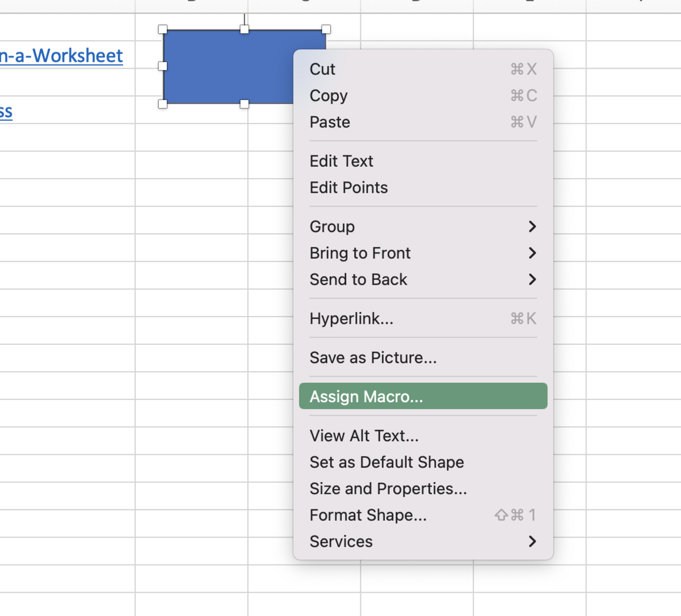This screenshot has width=681, height=616.
Task: Open View Alt Text option
Action: tap(423, 436)
